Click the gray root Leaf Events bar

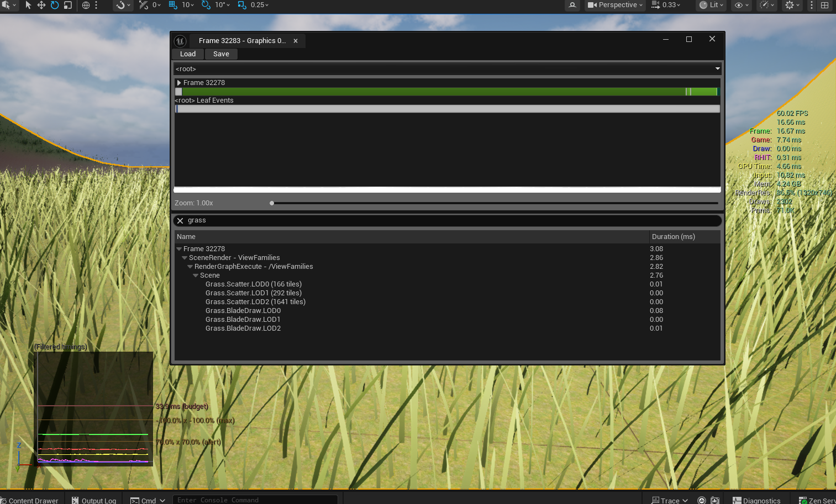point(448,109)
